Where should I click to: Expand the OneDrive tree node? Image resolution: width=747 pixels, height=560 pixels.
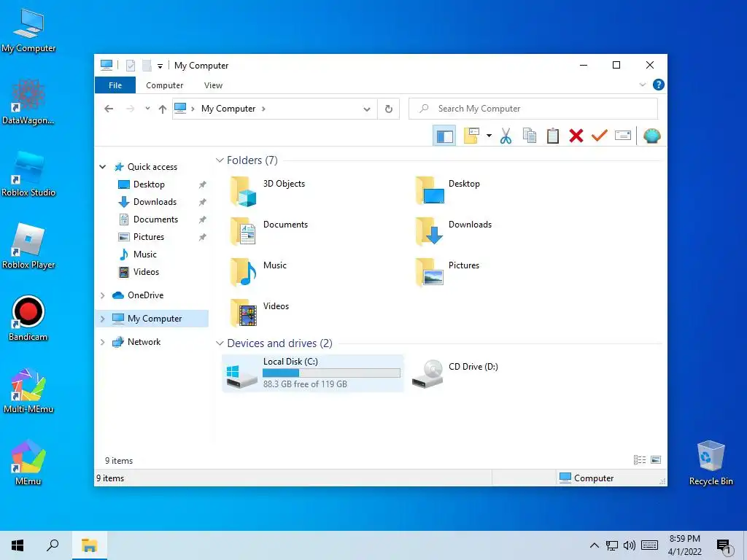(x=102, y=296)
